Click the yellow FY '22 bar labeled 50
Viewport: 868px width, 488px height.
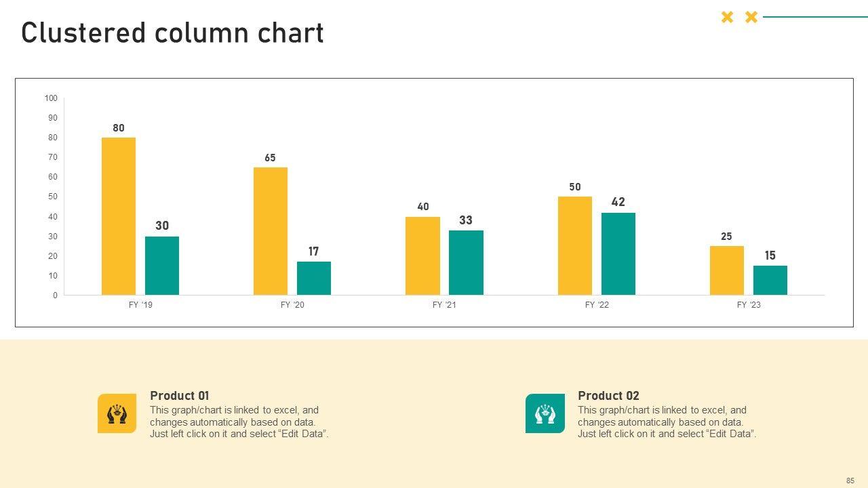point(575,245)
